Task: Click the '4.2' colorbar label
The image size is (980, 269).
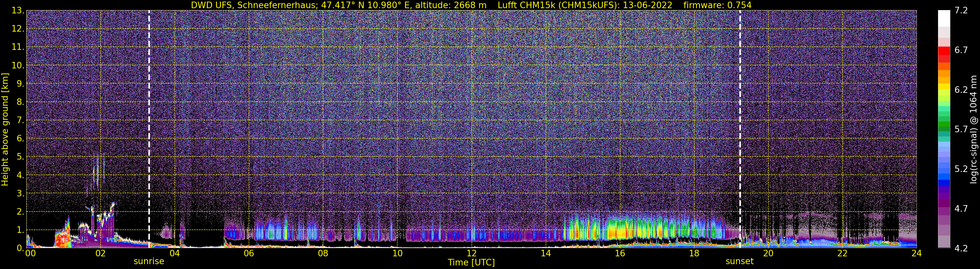Action: click(961, 248)
